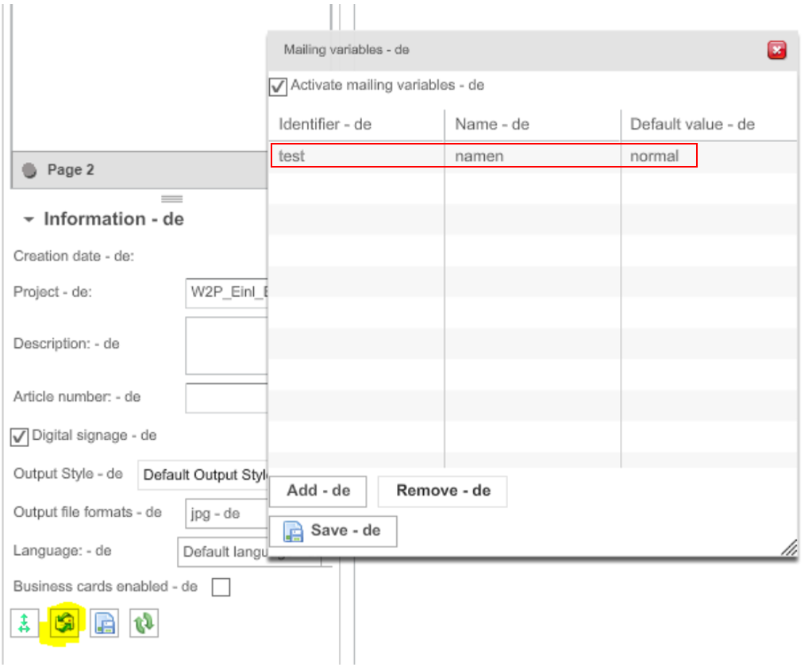
Task: Click the Remove - de button
Action: [442, 491]
